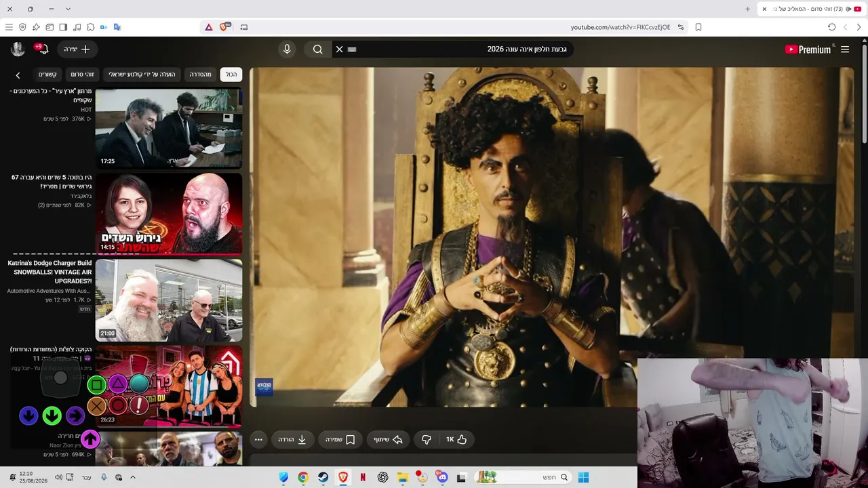The image size is (868, 488).
Task: Click the יצירה create button
Action: pyautogui.click(x=77, y=49)
